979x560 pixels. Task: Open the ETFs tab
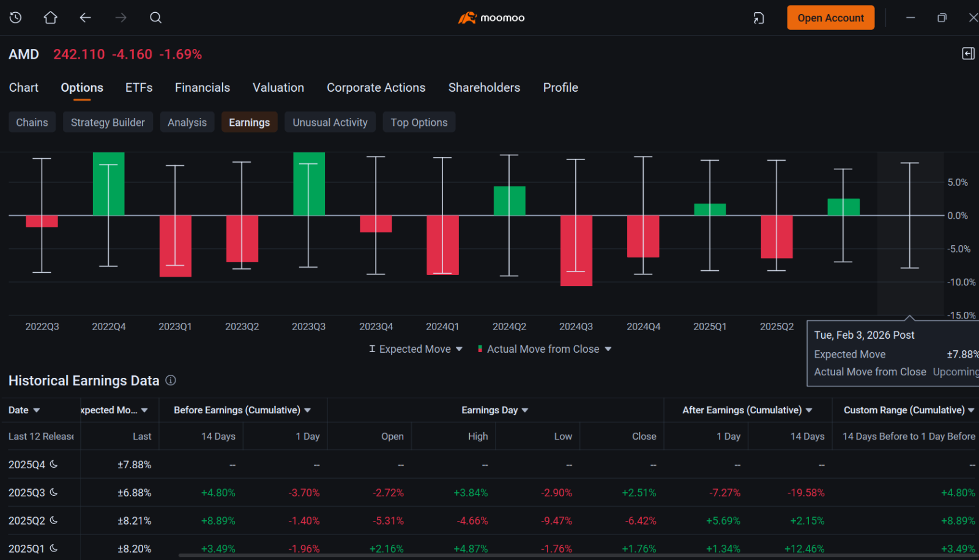coord(139,87)
